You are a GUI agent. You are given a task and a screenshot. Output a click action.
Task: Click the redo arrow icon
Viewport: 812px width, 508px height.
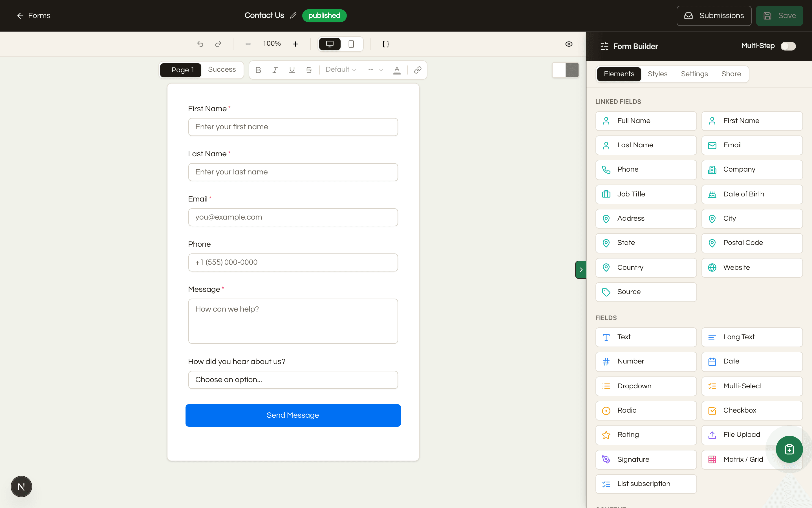coord(218,44)
